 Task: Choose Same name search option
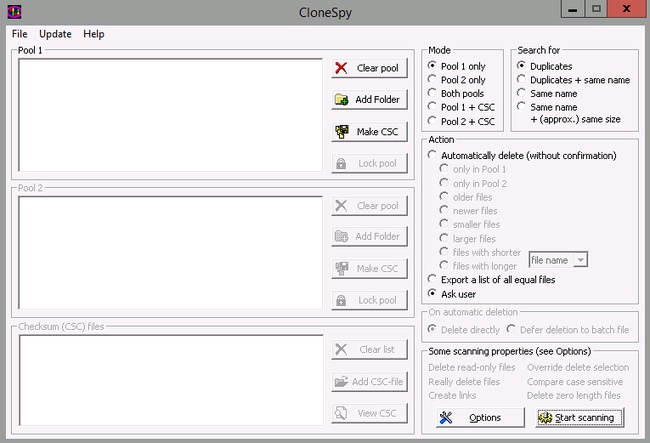[x=522, y=93]
